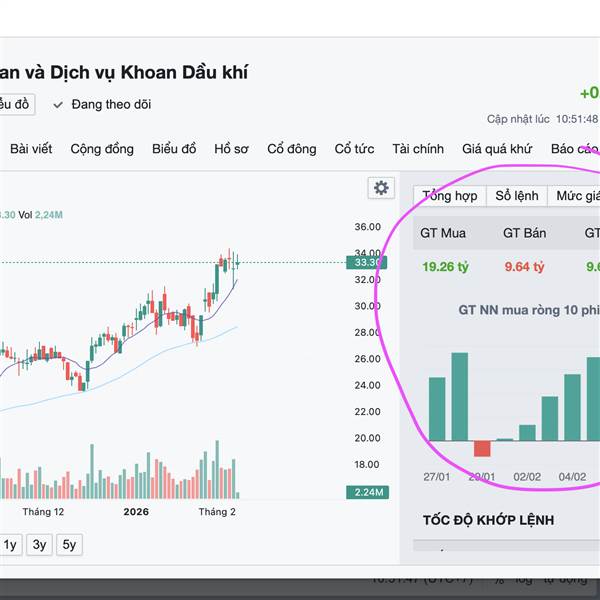This screenshot has width=600, height=600.
Task: Open the chart settings gear icon
Action: coord(380,188)
